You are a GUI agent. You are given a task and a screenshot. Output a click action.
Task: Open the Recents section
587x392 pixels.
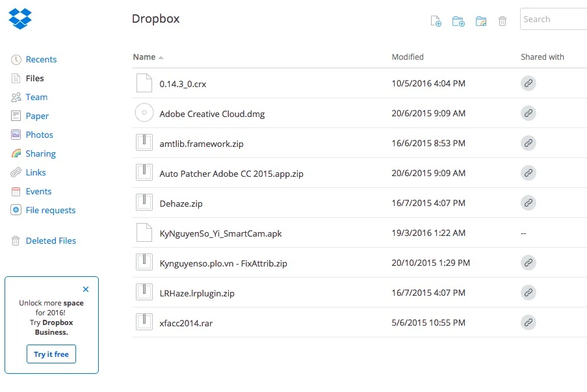(40, 59)
